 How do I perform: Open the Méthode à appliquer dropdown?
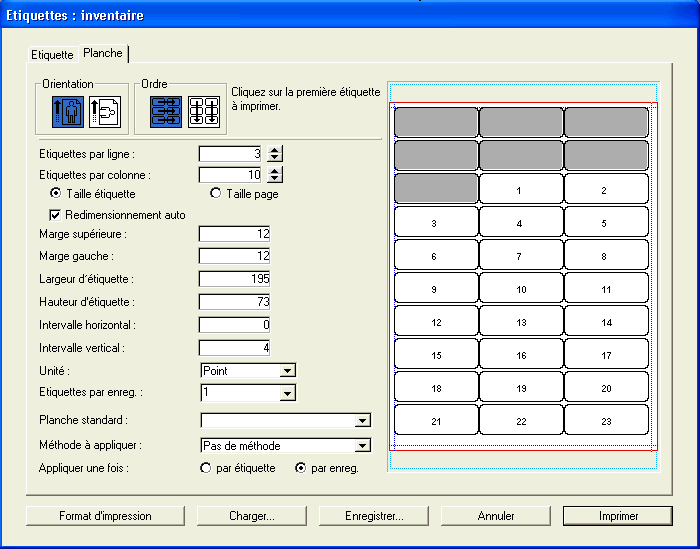click(x=362, y=446)
